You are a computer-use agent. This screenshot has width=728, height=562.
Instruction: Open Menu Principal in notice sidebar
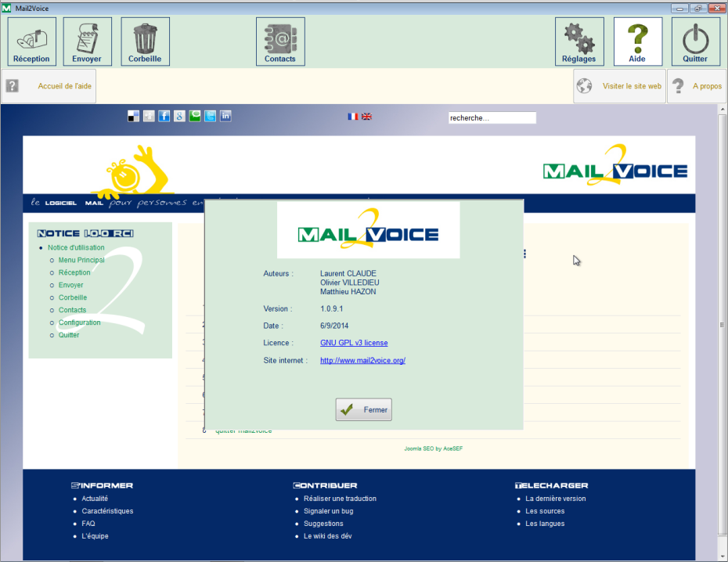tap(81, 260)
